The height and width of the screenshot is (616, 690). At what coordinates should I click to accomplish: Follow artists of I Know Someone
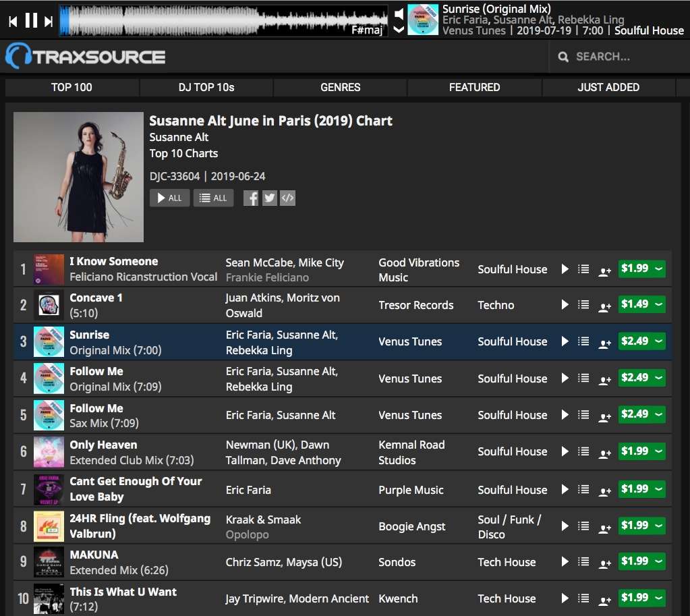tap(604, 271)
